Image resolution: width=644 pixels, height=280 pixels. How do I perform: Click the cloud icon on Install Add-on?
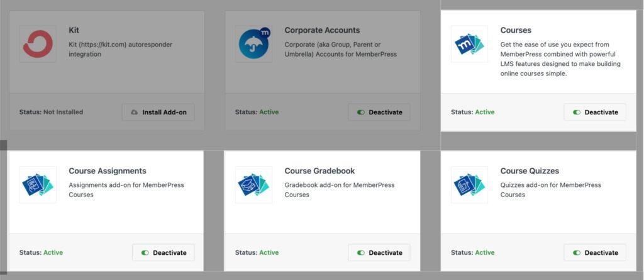point(134,112)
